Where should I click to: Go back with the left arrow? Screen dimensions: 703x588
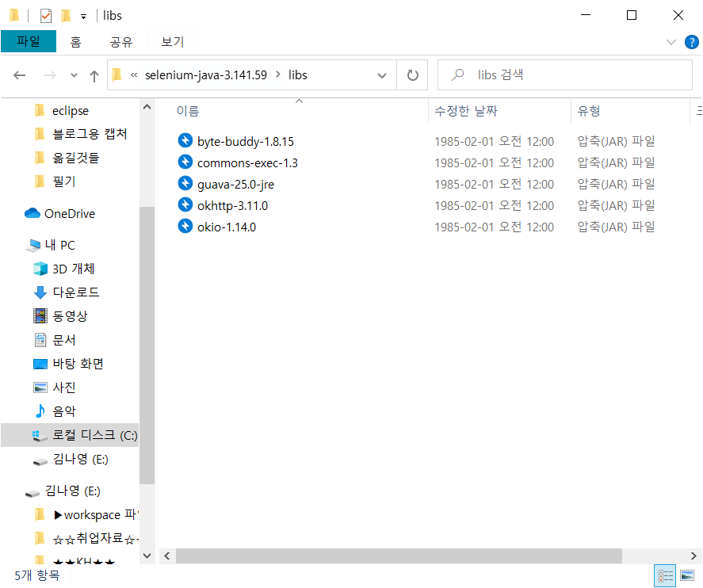point(19,75)
